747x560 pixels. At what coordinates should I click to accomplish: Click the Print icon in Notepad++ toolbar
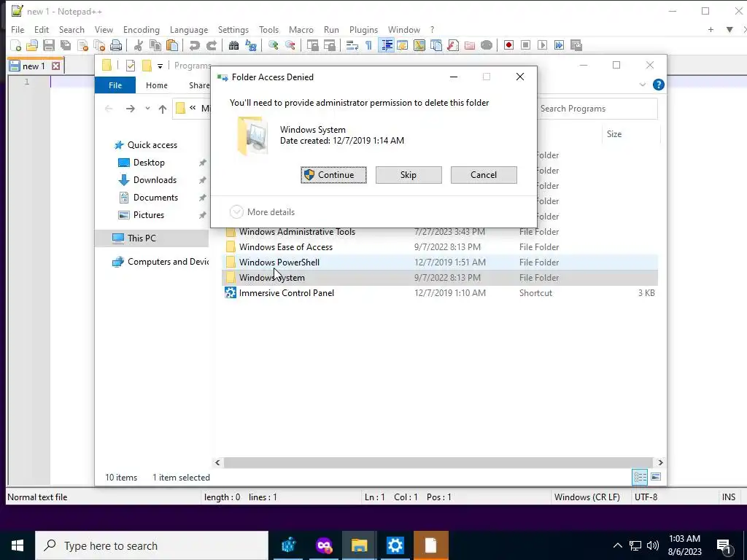[x=116, y=45]
